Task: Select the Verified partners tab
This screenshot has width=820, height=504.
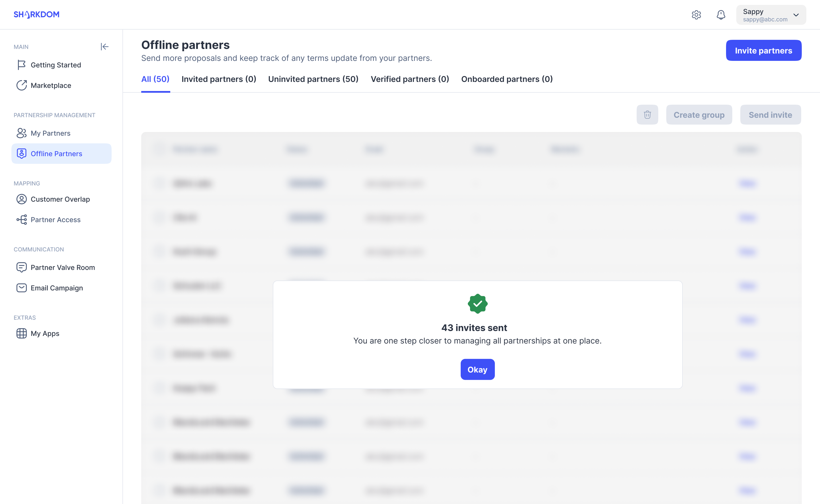Action: pos(410,79)
